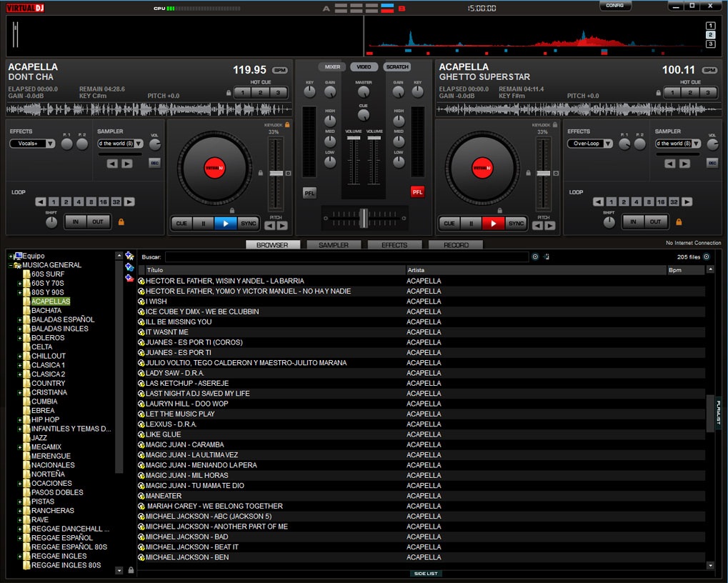Set loop OUT point on right deck
Viewport: 728px width, 583px height.
point(655,221)
